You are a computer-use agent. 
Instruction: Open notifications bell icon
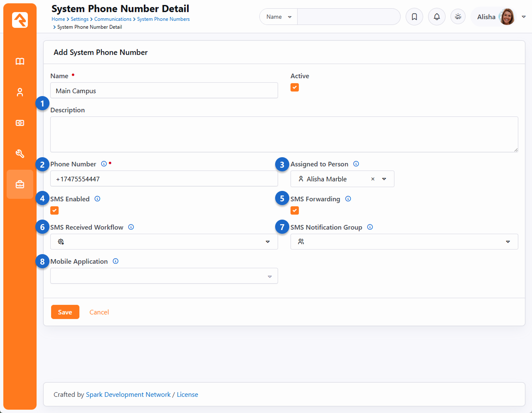tap(437, 17)
